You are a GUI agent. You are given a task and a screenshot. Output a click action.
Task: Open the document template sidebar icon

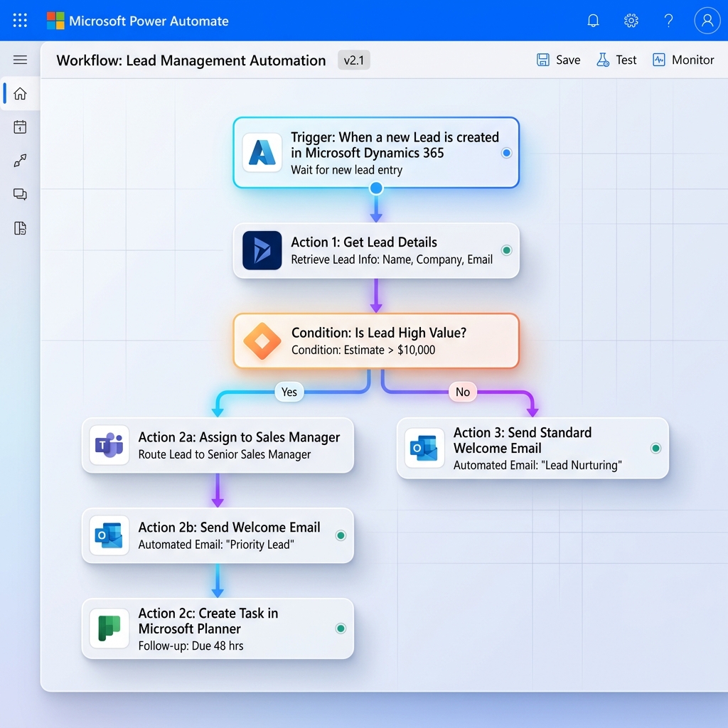[x=20, y=228]
